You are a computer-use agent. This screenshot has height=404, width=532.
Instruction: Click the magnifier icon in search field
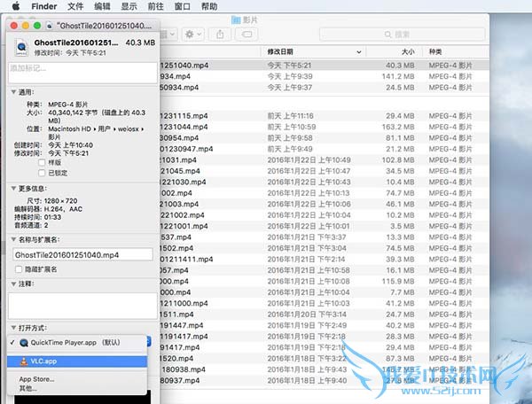coord(386,34)
